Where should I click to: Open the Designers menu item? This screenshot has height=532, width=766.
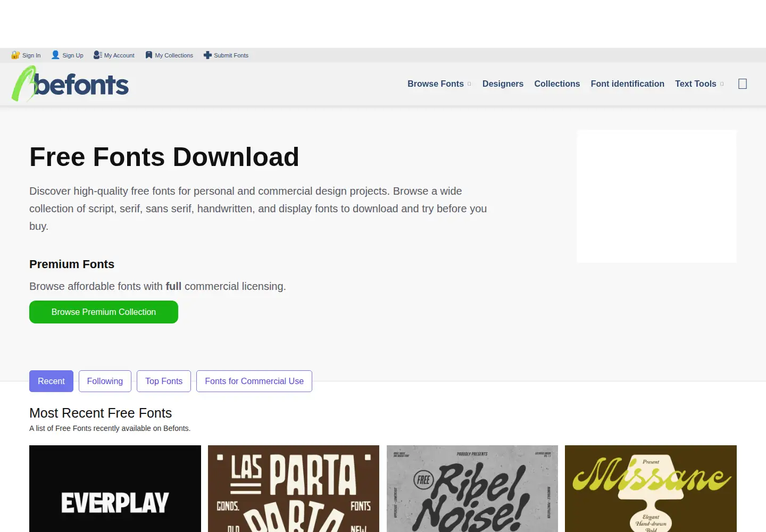click(x=503, y=84)
